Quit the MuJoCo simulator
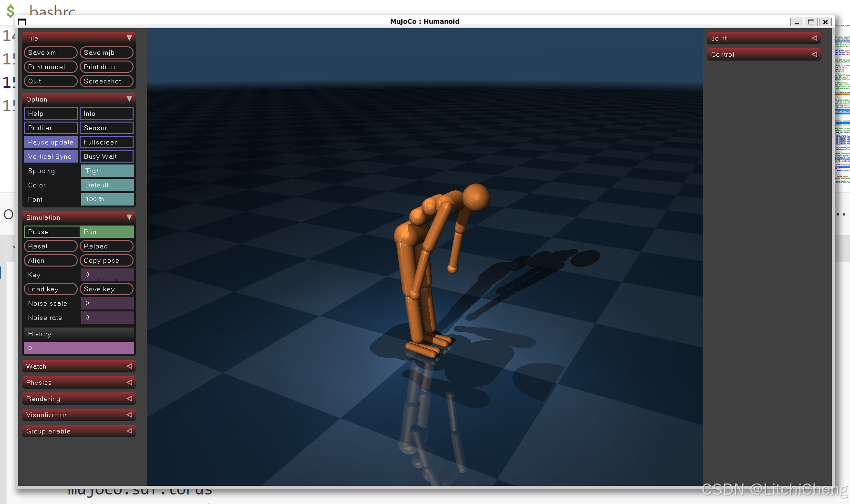 coord(51,81)
